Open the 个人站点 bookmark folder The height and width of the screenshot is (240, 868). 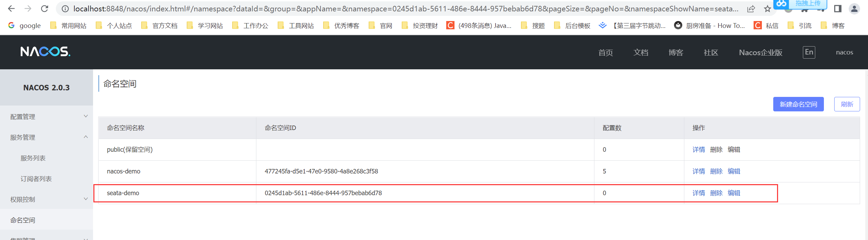pyautogui.click(x=114, y=26)
